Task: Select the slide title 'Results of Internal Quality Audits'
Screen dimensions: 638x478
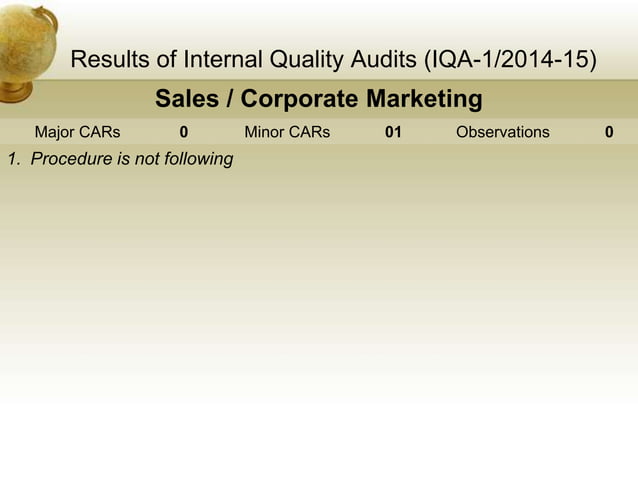Action: 244,59
